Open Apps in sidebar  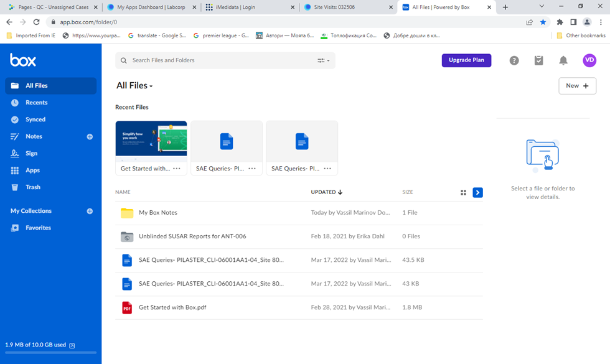[x=32, y=170]
